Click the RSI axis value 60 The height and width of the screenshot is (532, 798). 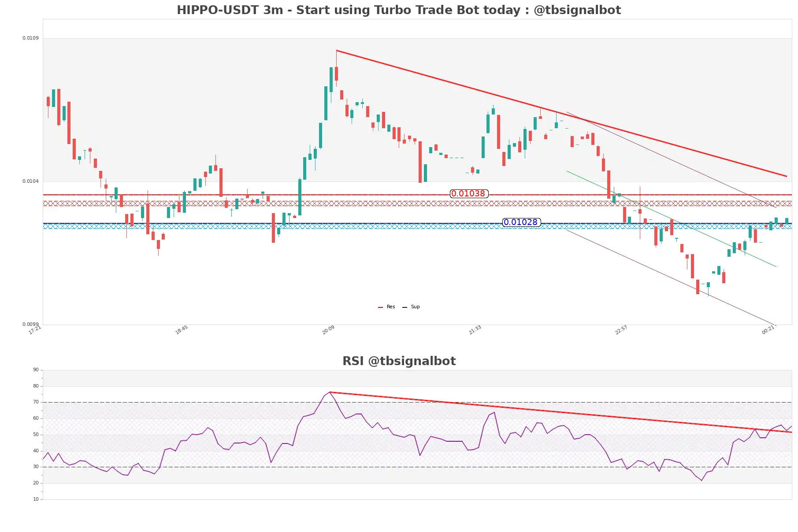coord(36,418)
